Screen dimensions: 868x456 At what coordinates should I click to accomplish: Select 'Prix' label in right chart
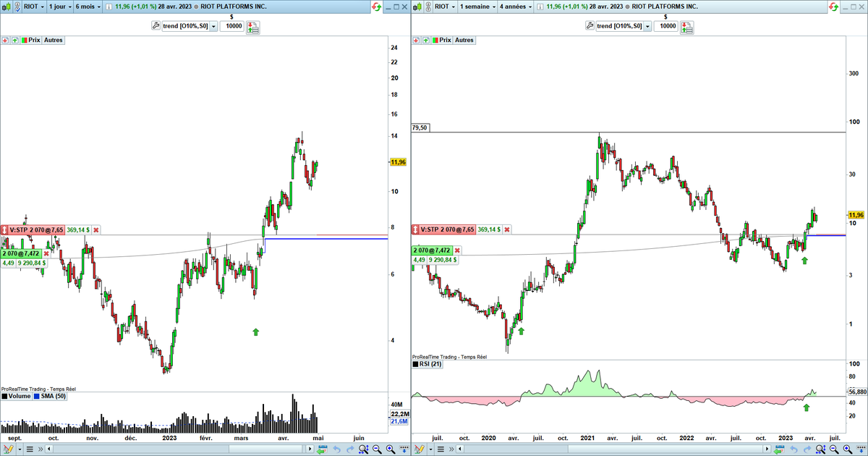(x=445, y=40)
